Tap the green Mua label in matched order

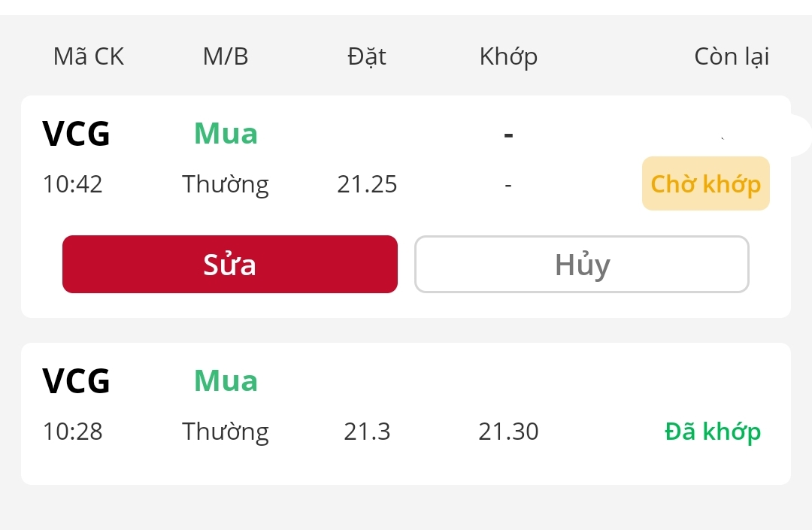pyautogui.click(x=226, y=380)
